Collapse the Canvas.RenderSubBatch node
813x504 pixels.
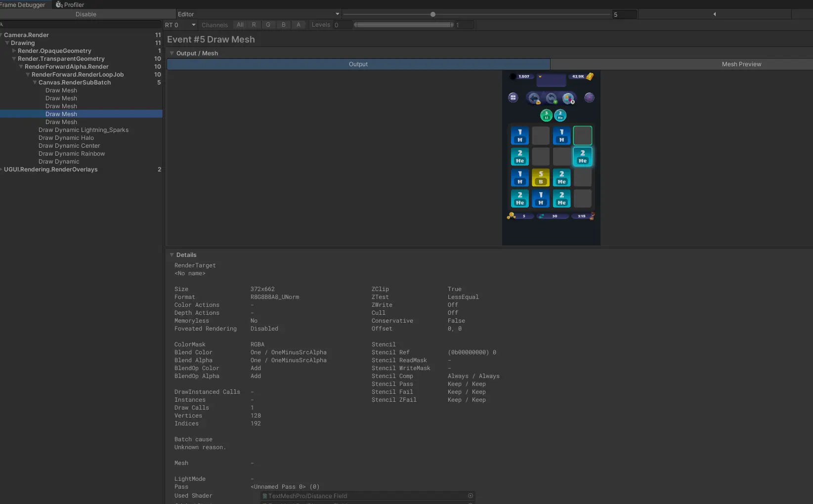(x=35, y=83)
